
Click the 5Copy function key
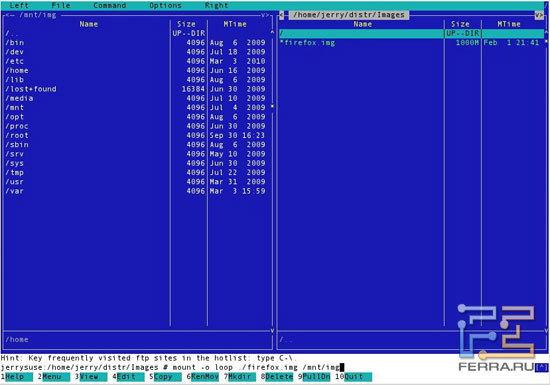pos(166,377)
